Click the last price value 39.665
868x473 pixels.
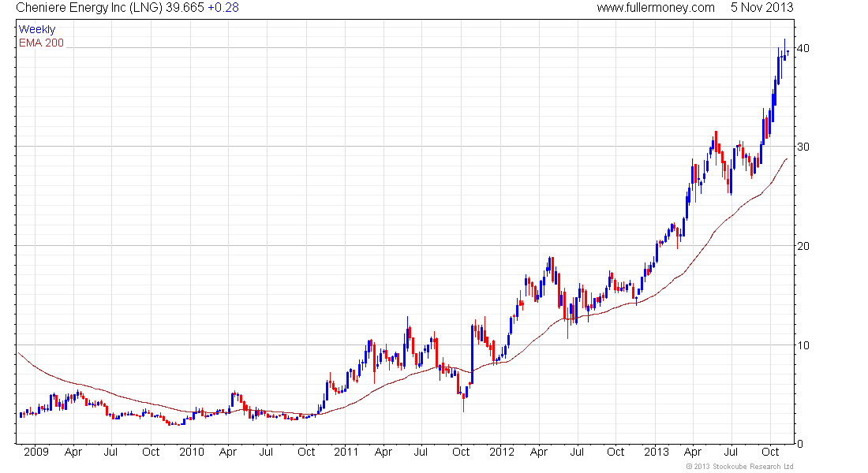click(185, 8)
